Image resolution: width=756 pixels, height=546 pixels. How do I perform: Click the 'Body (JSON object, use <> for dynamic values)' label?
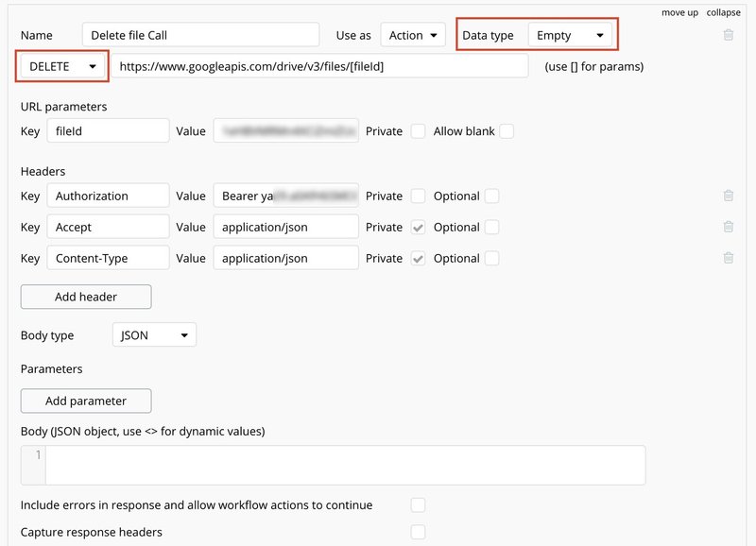click(x=143, y=432)
